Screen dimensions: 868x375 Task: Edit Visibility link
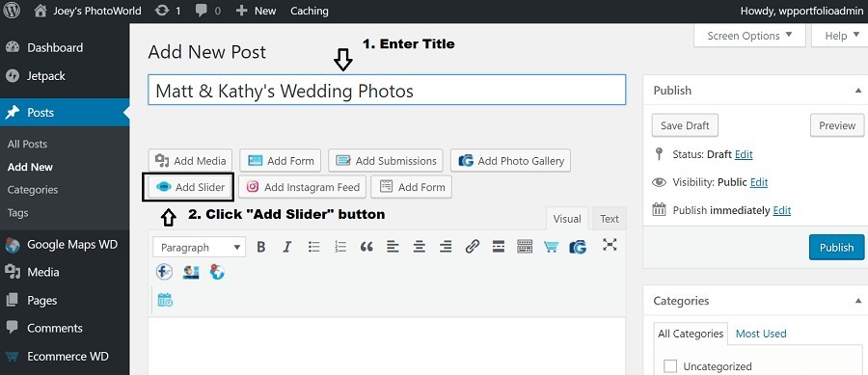click(x=759, y=182)
